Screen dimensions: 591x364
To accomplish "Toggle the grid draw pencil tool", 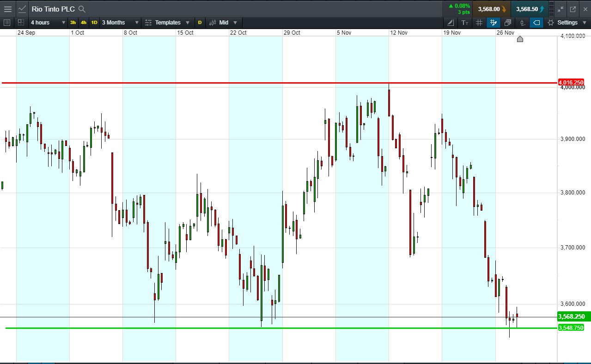I will tap(494, 22).
